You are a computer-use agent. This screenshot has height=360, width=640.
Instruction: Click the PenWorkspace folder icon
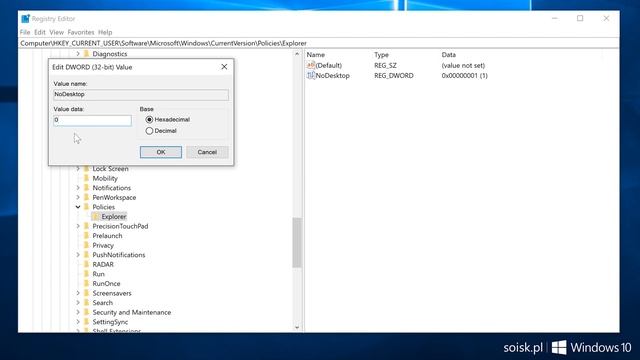87,198
